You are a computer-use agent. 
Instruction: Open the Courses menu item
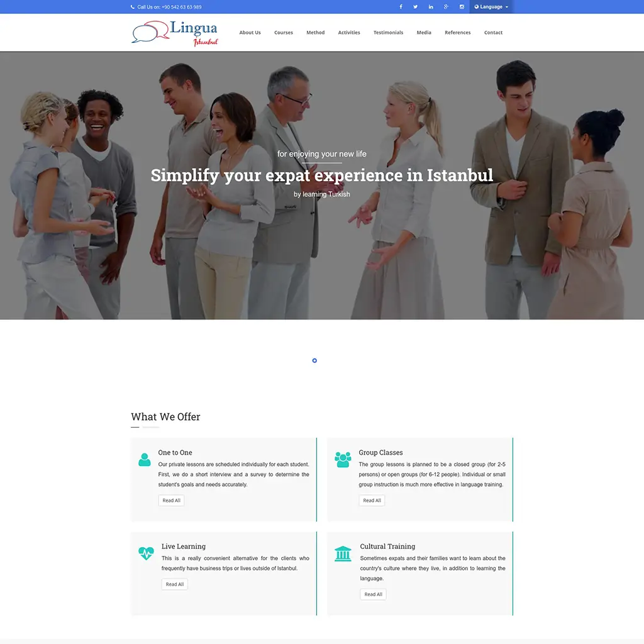(284, 33)
